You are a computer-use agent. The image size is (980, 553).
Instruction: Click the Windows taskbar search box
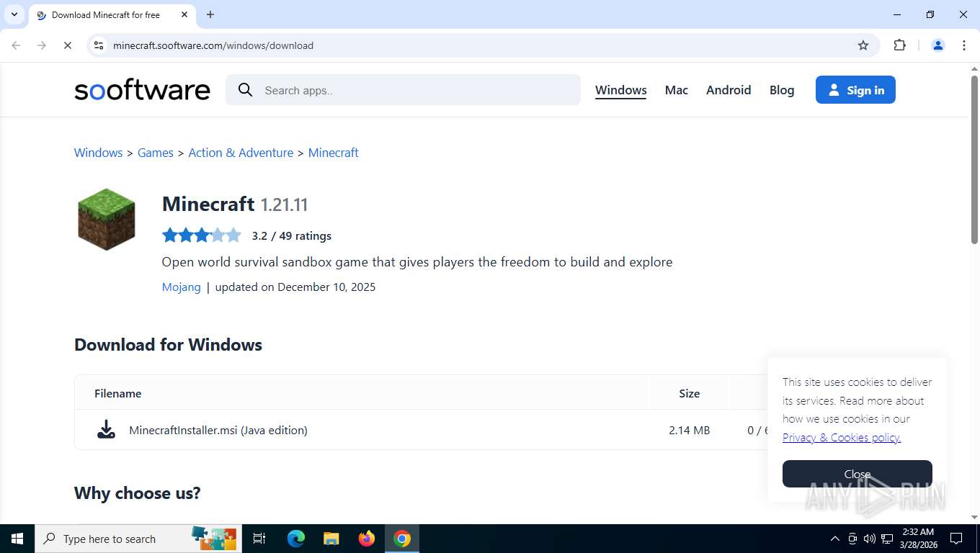coord(138,539)
